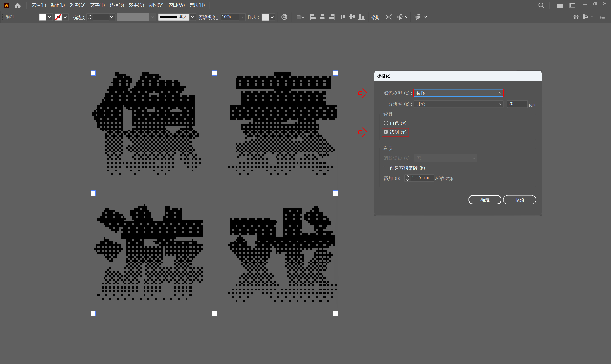The width and height of the screenshot is (611, 364).
Task: Expand the select similar options arrow
Action: (406, 17)
